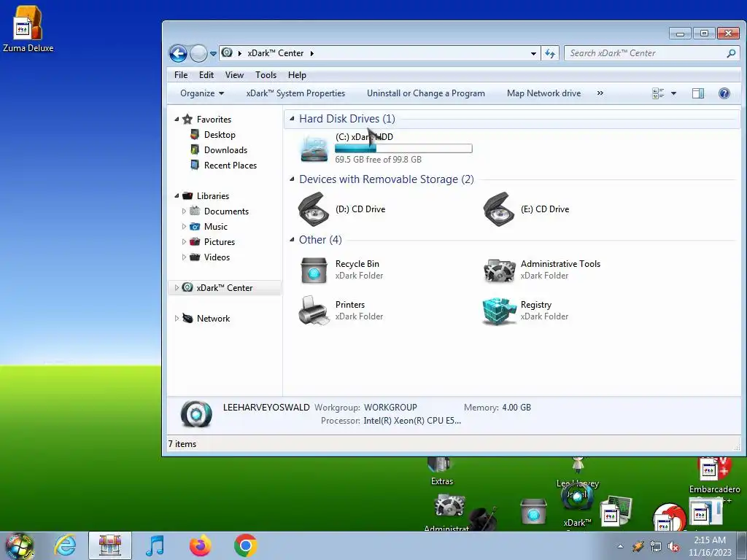Image resolution: width=747 pixels, height=560 pixels.
Task: Select the Printers icon
Action: (x=314, y=311)
